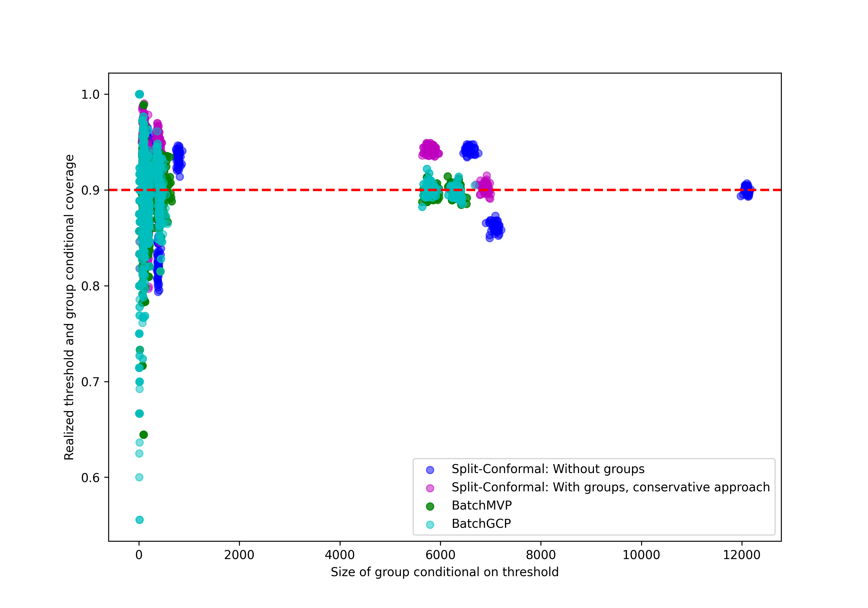Click magenta cluster near 0.94 coverage
The image size is (868, 608).
[430, 149]
